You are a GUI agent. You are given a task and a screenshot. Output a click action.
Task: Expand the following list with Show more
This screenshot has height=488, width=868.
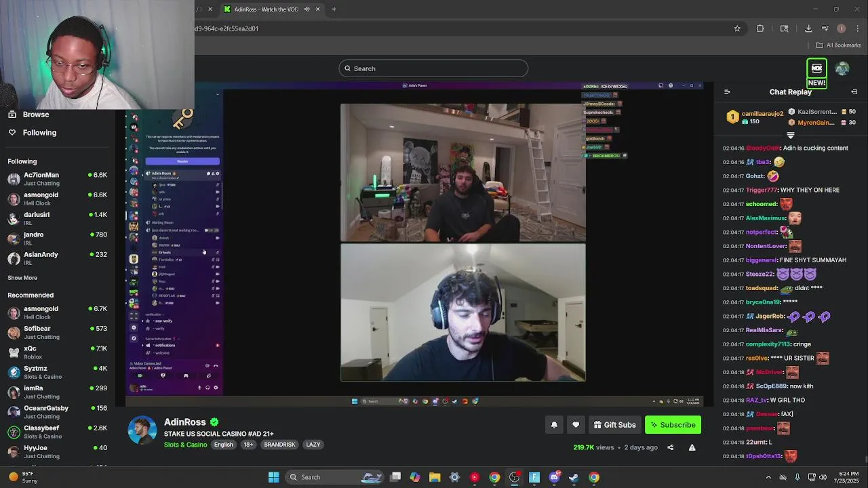click(22, 278)
